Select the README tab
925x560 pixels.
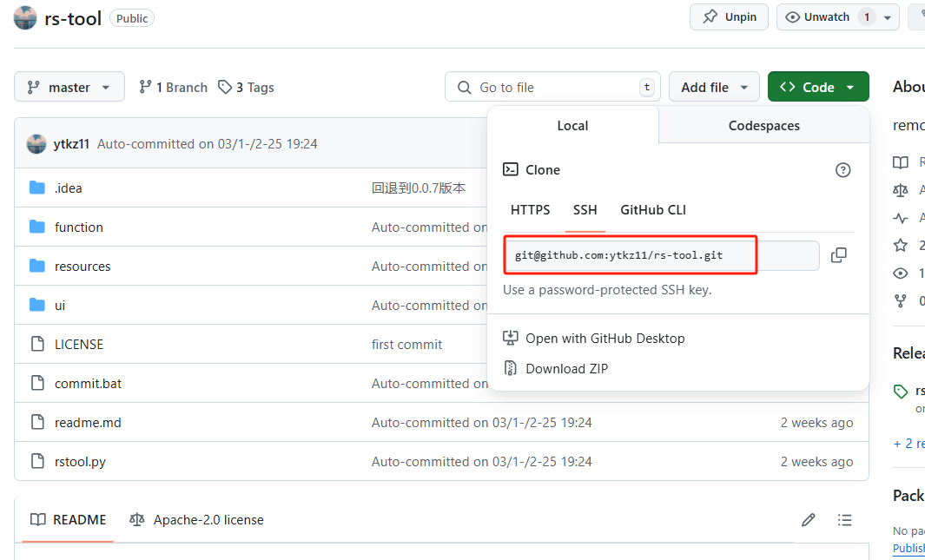[68, 520]
